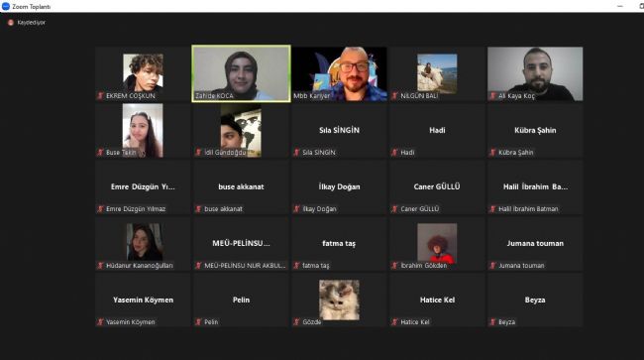This screenshot has width=644, height=360.
Task: Select Ali Kaya Koç's video tile
Action: (535, 73)
